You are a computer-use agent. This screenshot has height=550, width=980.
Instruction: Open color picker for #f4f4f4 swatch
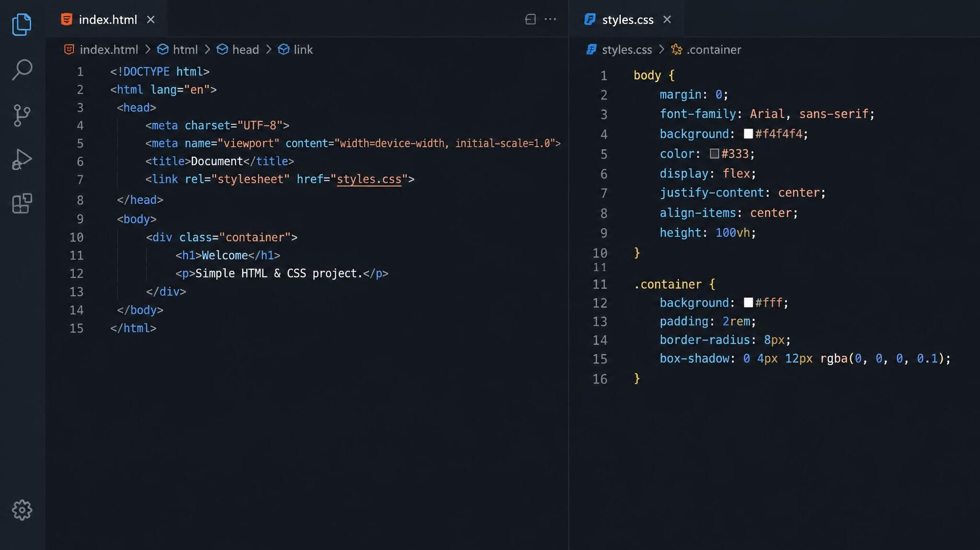coord(748,134)
